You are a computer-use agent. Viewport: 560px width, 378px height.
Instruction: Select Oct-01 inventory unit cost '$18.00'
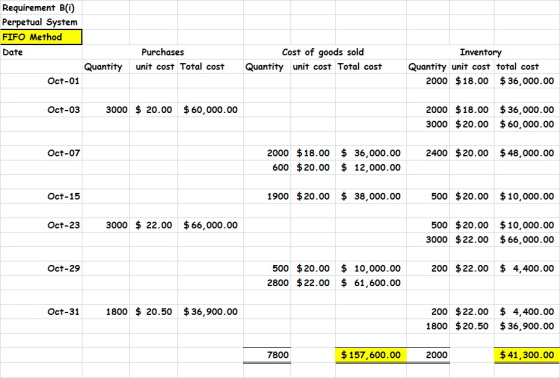point(472,81)
